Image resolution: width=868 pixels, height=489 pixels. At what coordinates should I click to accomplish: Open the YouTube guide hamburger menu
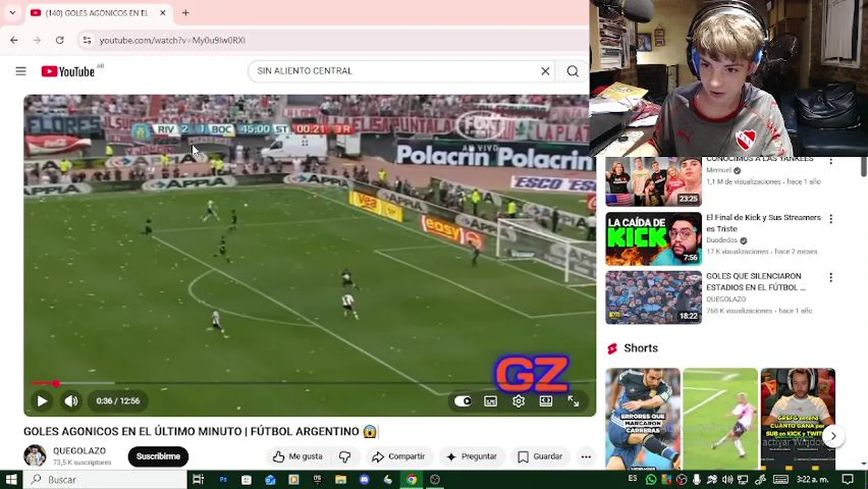[x=20, y=71]
